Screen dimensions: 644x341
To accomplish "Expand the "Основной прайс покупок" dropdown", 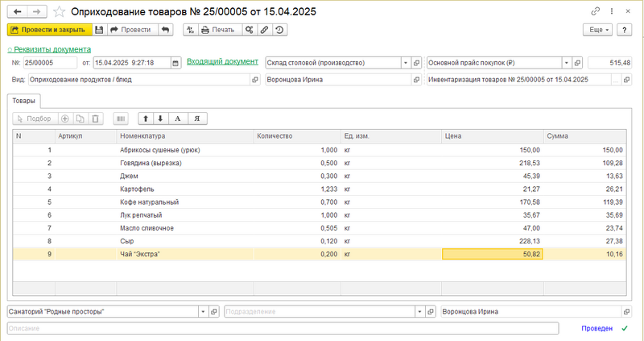I will coord(567,63).
